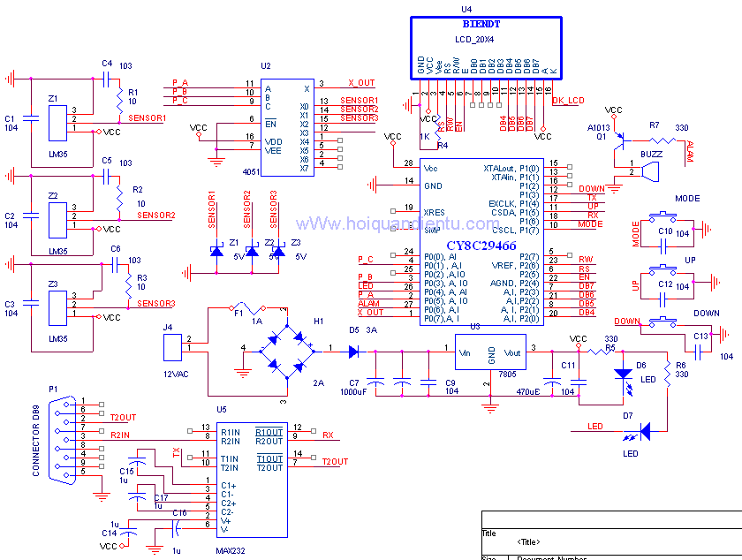Select the LCD_20X4 display module U4
The height and width of the screenshot is (560, 742).
click(x=486, y=48)
